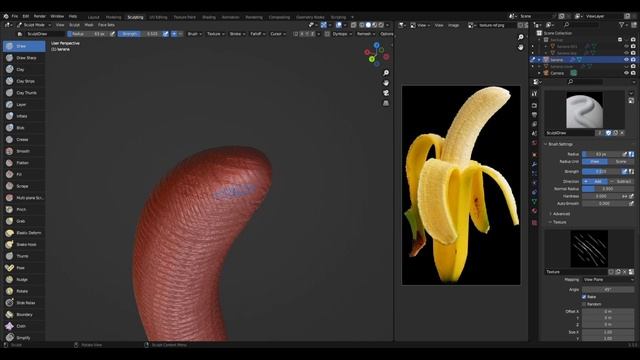640x360 pixels.
Task: Select the Clay Thumb brush
Action: [x=24, y=93]
